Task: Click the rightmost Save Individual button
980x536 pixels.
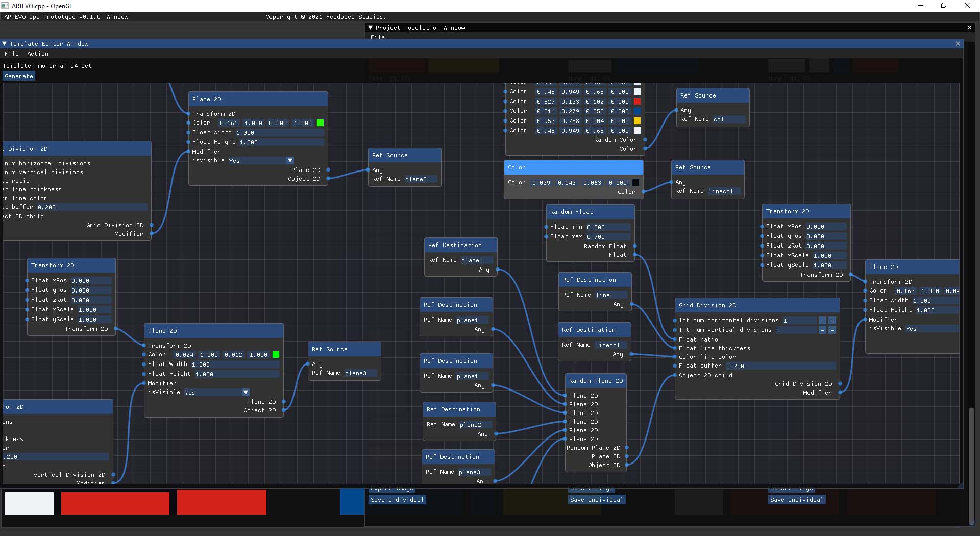Action: [797, 500]
